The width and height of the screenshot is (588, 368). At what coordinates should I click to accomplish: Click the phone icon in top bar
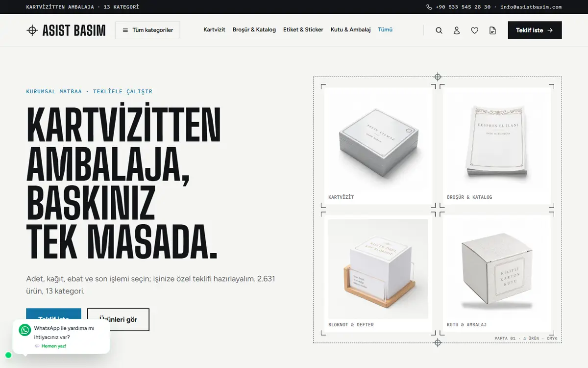pyautogui.click(x=429, y=7)
